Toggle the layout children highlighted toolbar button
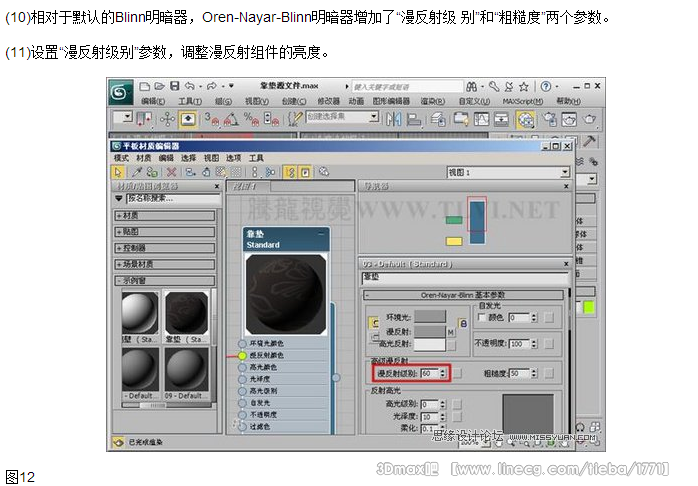The width and height of the screenshot is (698, 486). 290,172
